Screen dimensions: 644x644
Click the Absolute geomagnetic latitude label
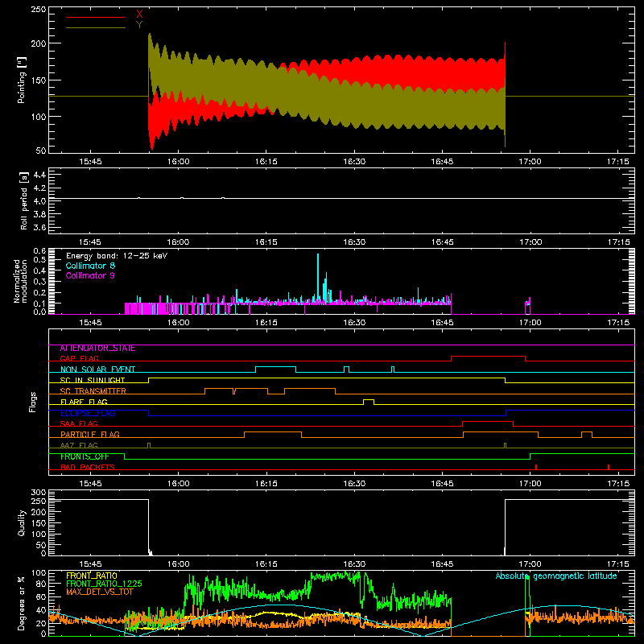[556, 576]
